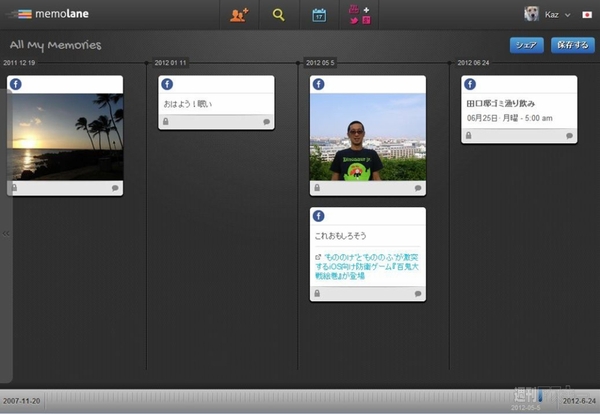Jump to 2007-11-20 timeline start label
Viewport: 600px width, 414px height.
point(21,401)
